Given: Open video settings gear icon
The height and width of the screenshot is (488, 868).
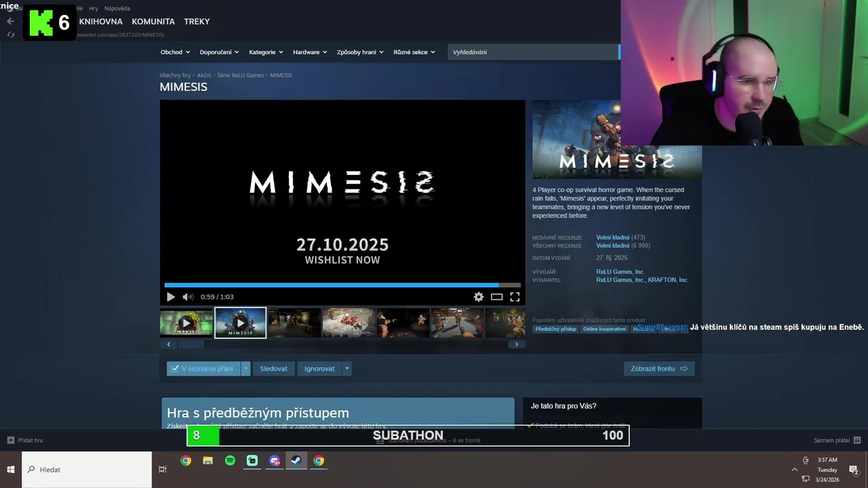Looking at the screenshot, I should click(x=479, y=297).
